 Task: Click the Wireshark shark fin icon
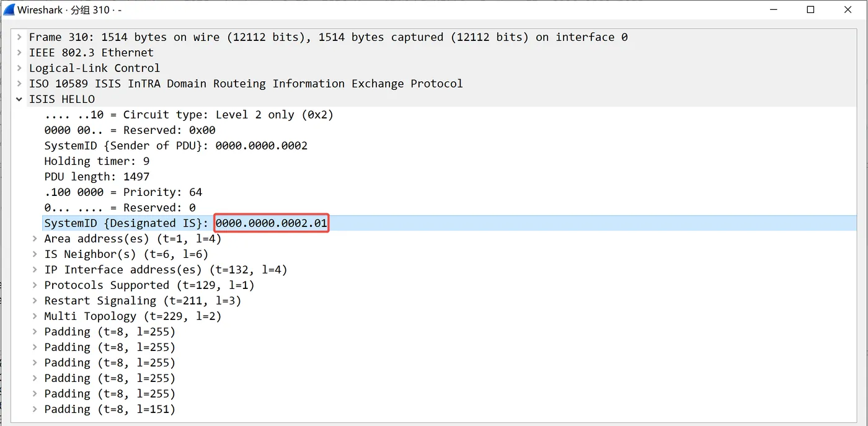(x=9, y=10)
